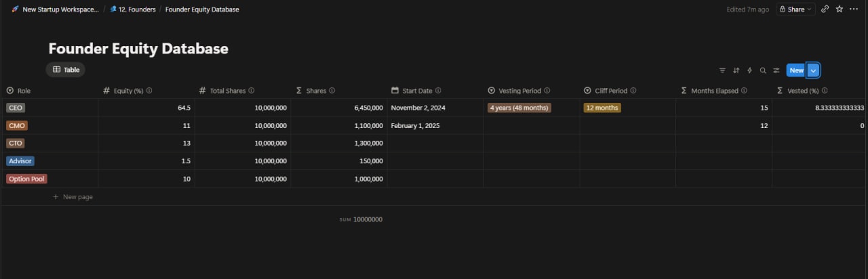Open the Role column header
The image size is (868, 279).
pyautogui.click(x=50, y=91)
